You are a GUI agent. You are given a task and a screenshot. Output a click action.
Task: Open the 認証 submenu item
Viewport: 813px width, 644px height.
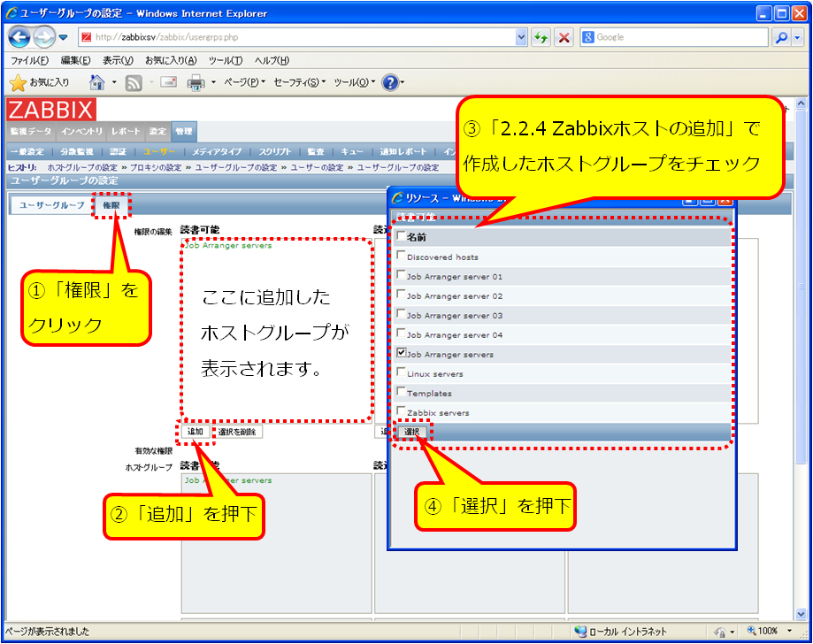point(118,152)
